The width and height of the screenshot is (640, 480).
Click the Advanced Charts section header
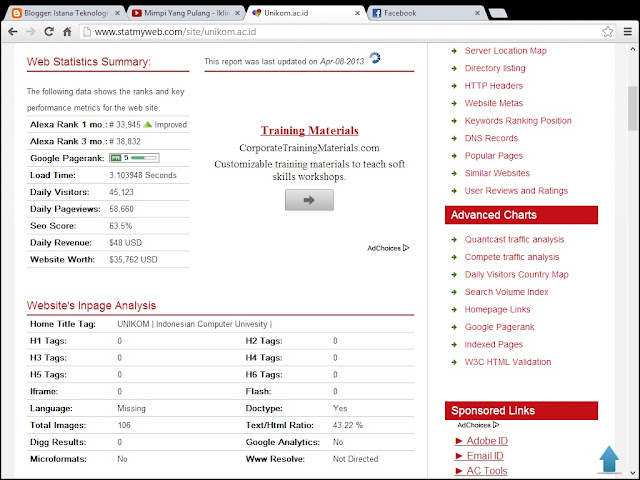click(521, 215)
